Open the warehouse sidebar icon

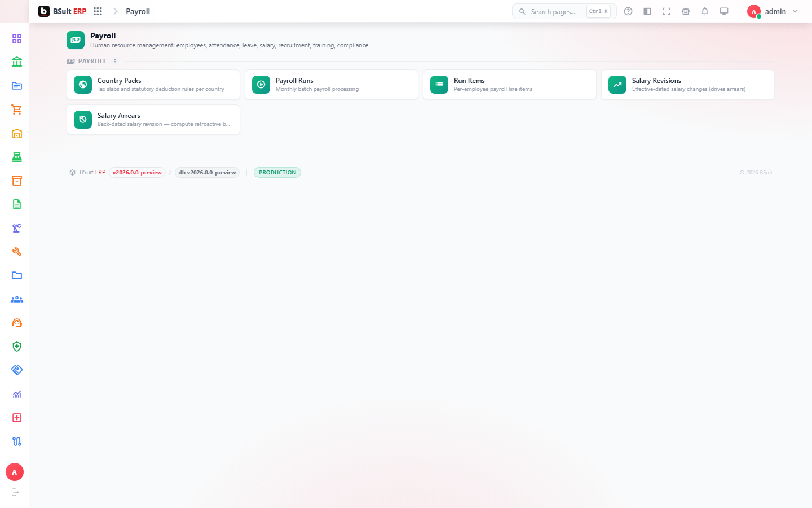(17, 133)
